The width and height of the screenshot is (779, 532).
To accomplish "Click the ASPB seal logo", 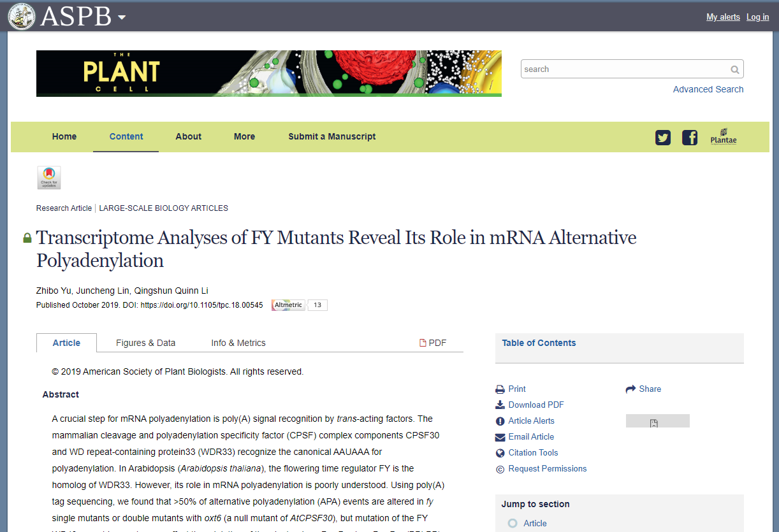I will [21, 16].
